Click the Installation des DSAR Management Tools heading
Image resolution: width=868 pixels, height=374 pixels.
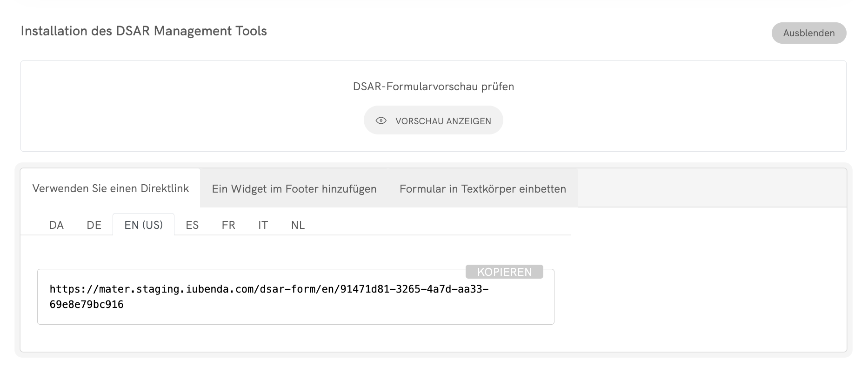[144, 31]
